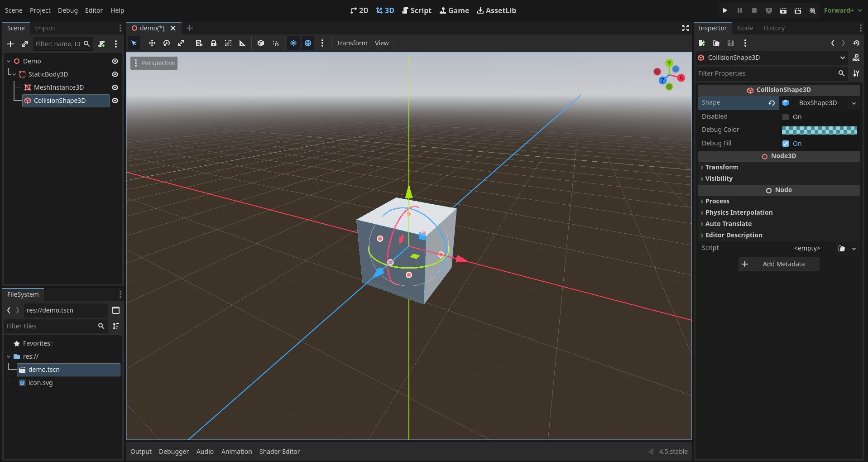Turn off Debug Fill in the Inspector

(786, 144)
